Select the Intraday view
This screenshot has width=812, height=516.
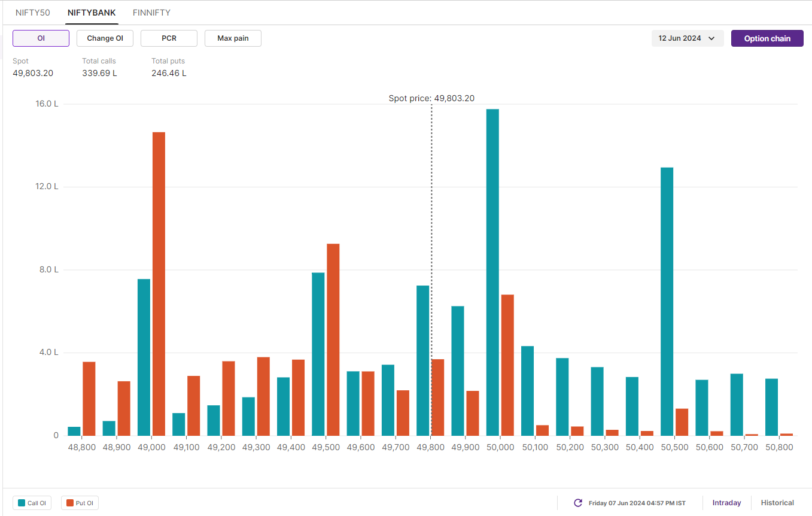[x=726, y=503]
